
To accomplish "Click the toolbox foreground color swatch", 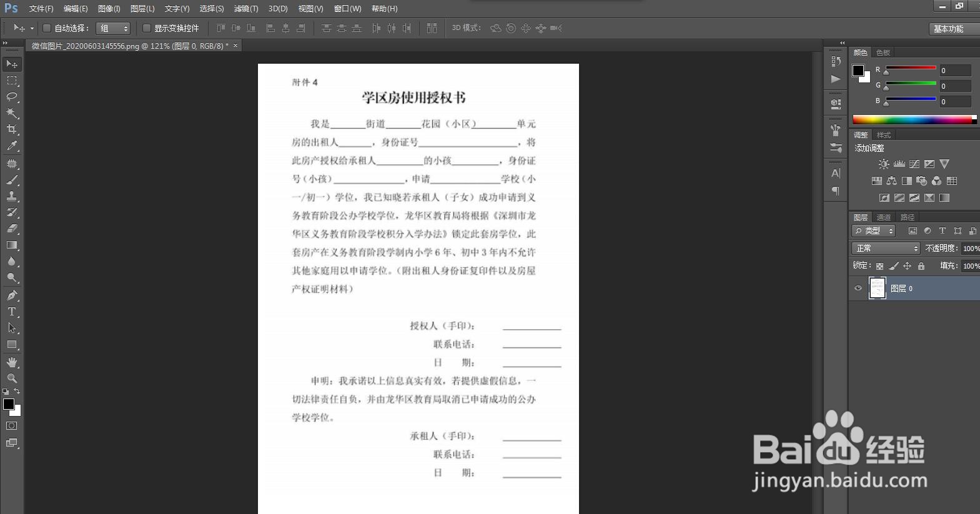I will click(x=9, y=404).
